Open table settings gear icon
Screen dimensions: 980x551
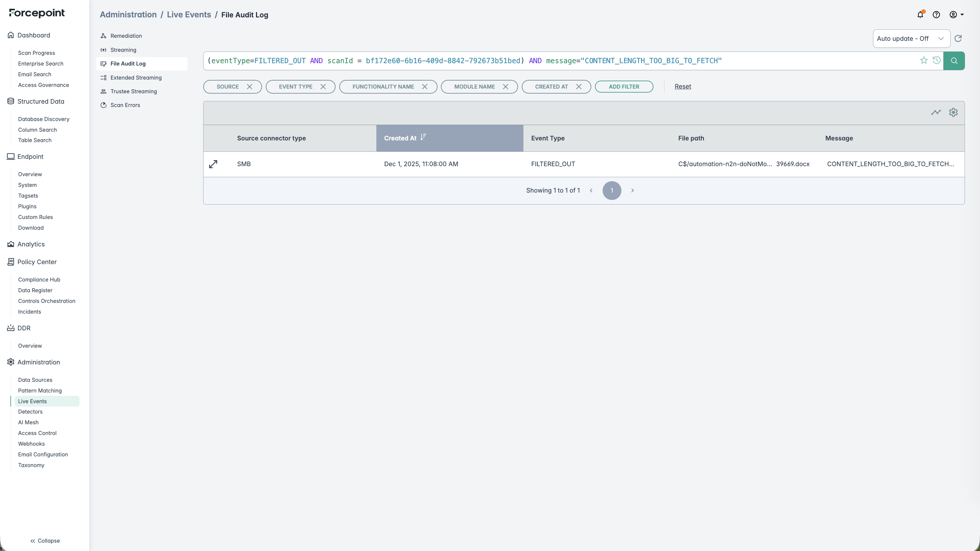953,112
